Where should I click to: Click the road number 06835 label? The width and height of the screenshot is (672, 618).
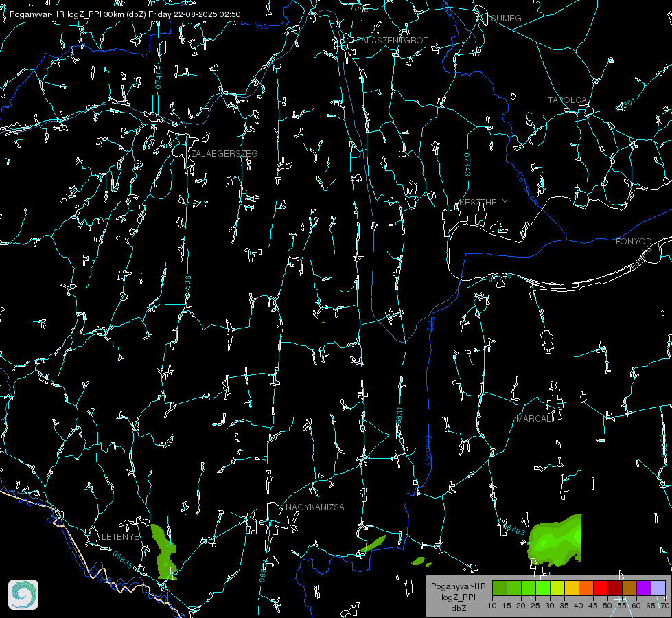coord(123,560)
